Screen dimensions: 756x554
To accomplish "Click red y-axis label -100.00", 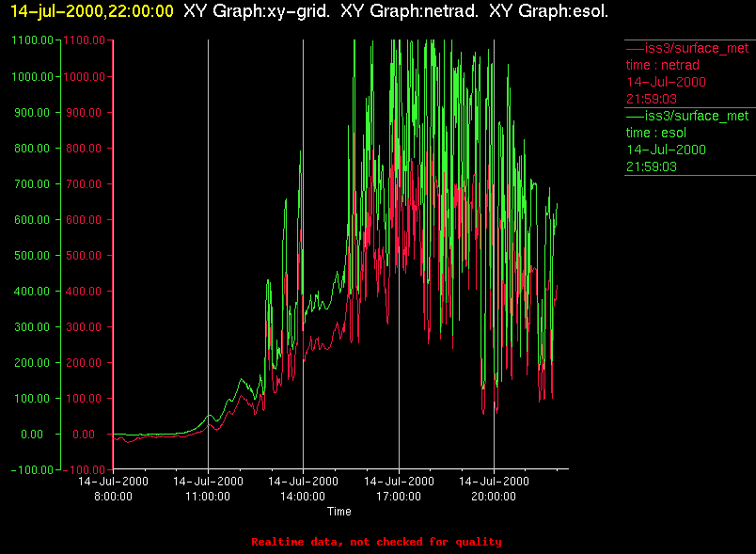I will tap(84, 469).
